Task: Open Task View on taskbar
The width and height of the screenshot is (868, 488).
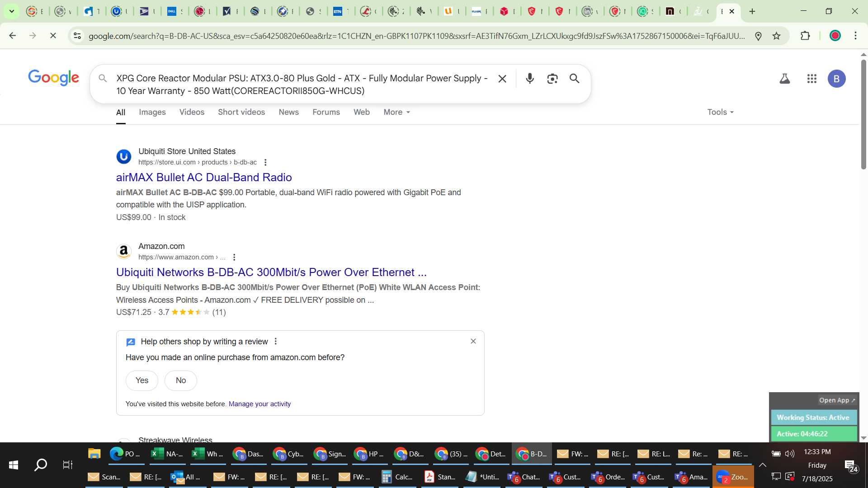Action: (x=67, y=465)
